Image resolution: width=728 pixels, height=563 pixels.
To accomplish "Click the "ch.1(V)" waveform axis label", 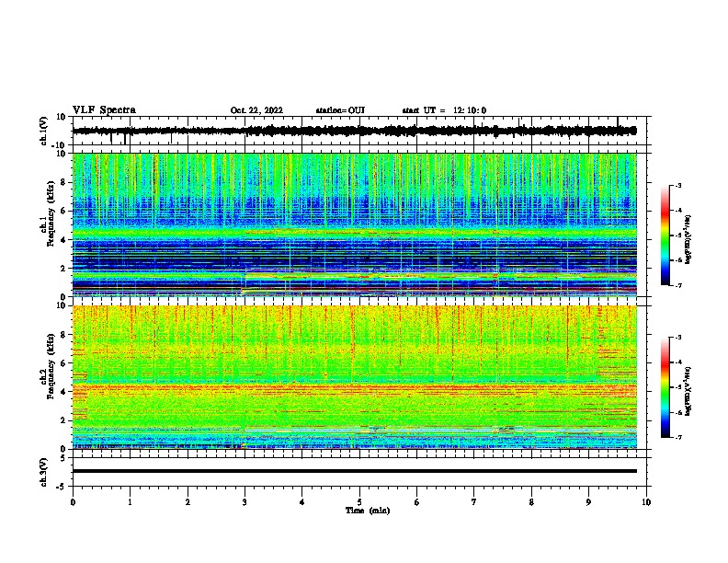I will 44,131.
